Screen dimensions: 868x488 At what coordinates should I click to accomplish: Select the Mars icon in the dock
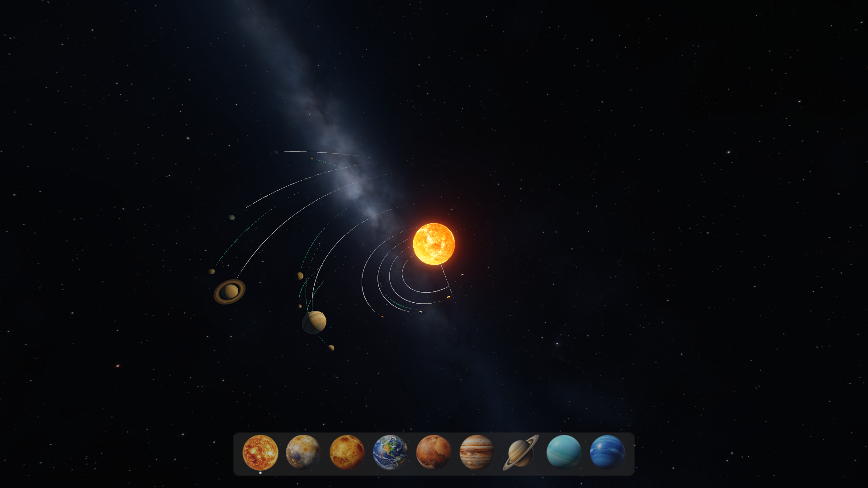[x=433, y=452]
